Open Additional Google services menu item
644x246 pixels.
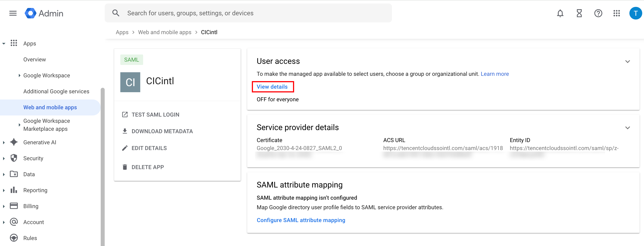[56, 91]
